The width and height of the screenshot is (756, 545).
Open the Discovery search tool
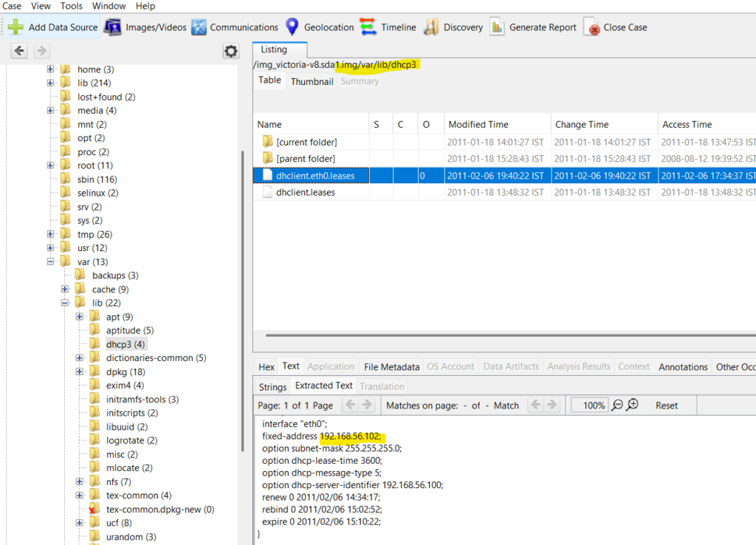tap(453, 27)
